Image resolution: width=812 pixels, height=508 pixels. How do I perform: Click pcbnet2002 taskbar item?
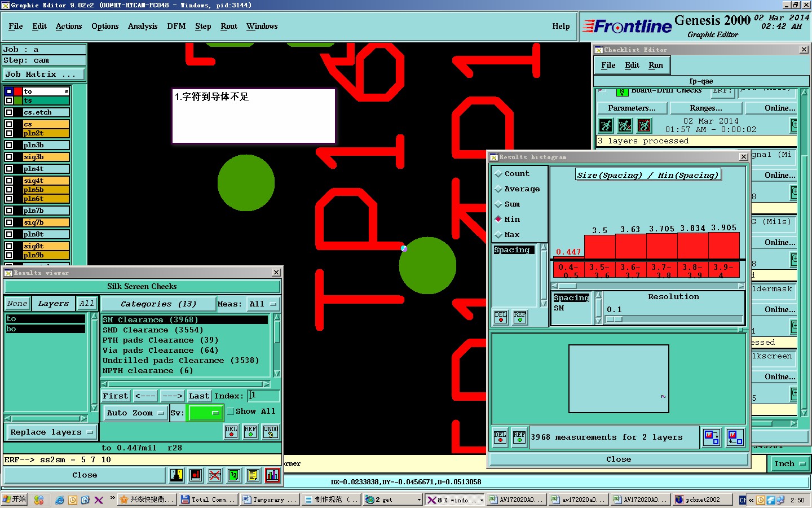coord(703,500)
